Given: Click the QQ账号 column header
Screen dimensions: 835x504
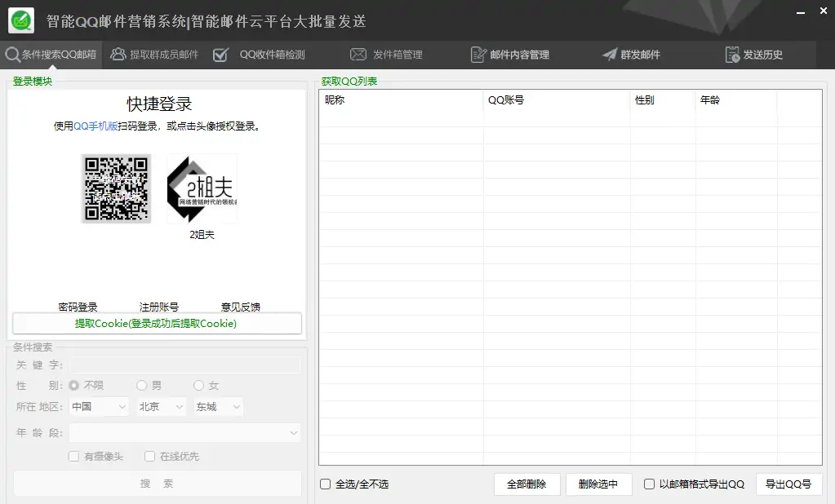Looking at the screenshot, I should [557, 100].
